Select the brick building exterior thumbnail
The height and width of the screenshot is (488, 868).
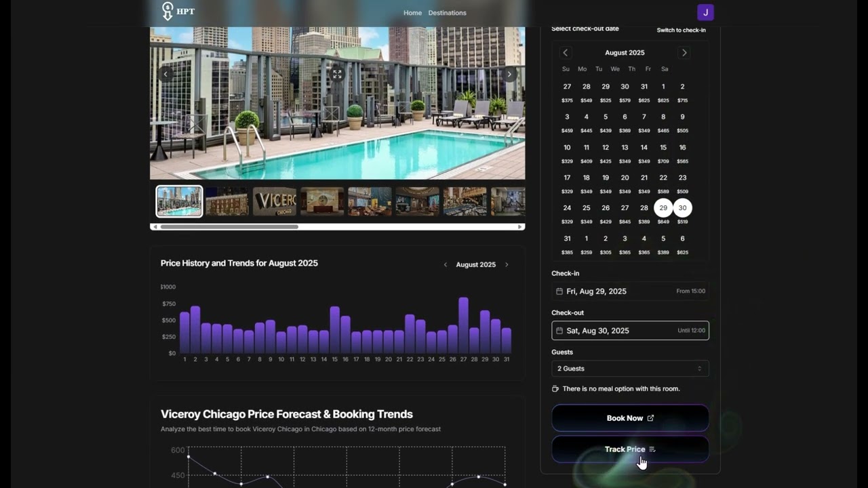coord(227,201)
